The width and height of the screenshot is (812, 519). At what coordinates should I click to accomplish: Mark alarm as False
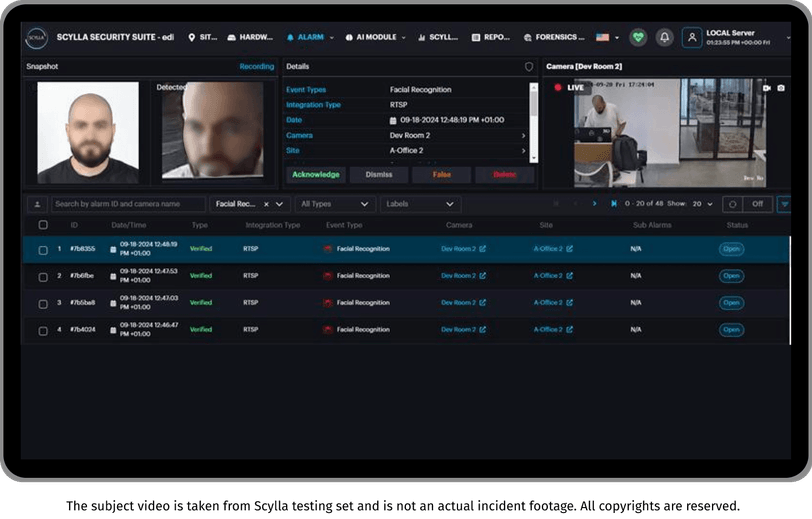[x=441, y=175]
